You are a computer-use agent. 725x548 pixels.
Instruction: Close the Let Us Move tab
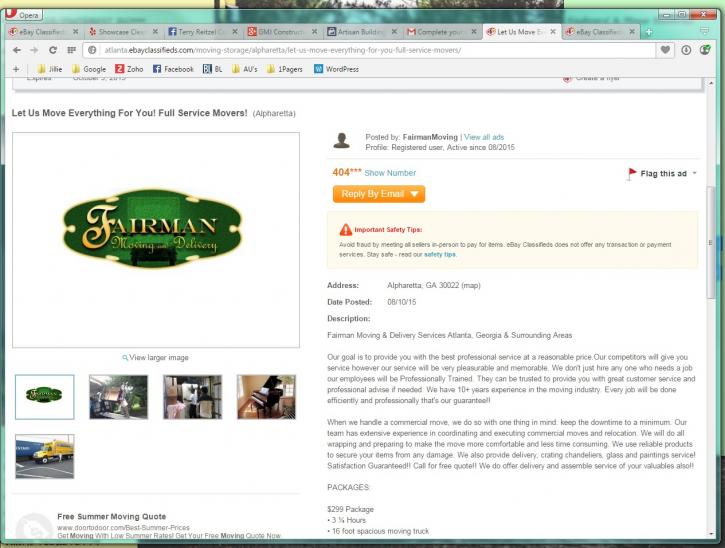[553, 32]
